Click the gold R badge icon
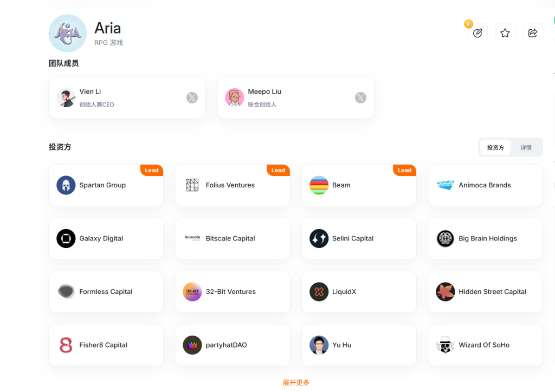 468,24
